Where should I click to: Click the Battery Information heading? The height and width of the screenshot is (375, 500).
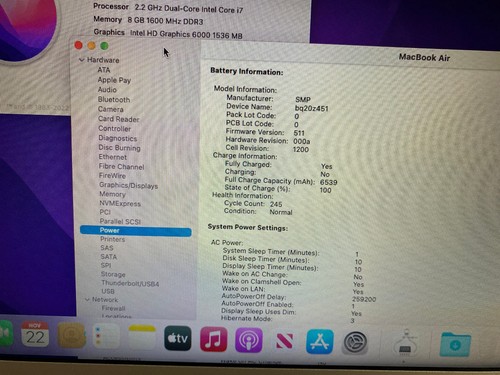pos(247,71)
